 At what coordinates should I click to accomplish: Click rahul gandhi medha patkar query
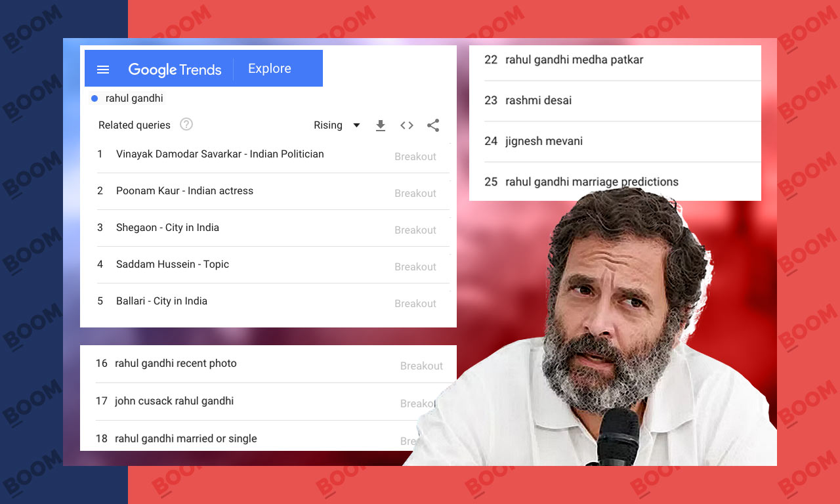574,60
